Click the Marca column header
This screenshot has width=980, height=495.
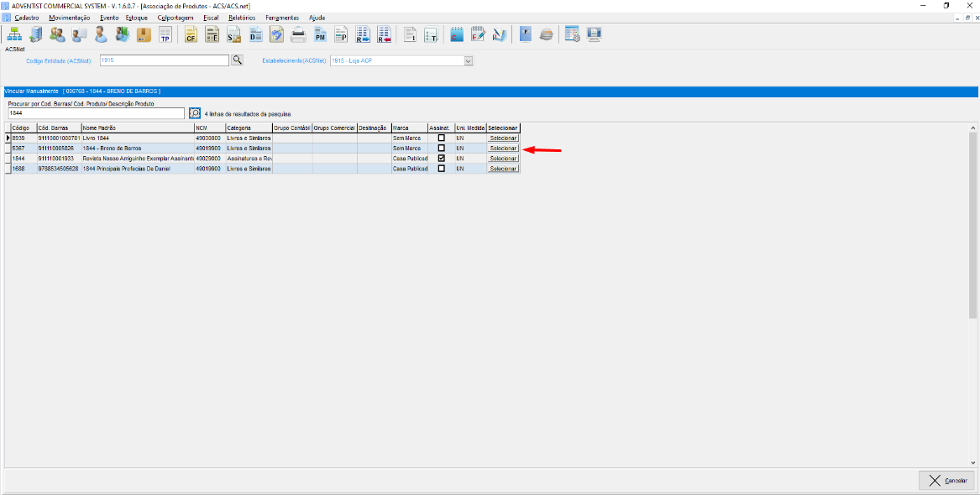coord(409,128)
